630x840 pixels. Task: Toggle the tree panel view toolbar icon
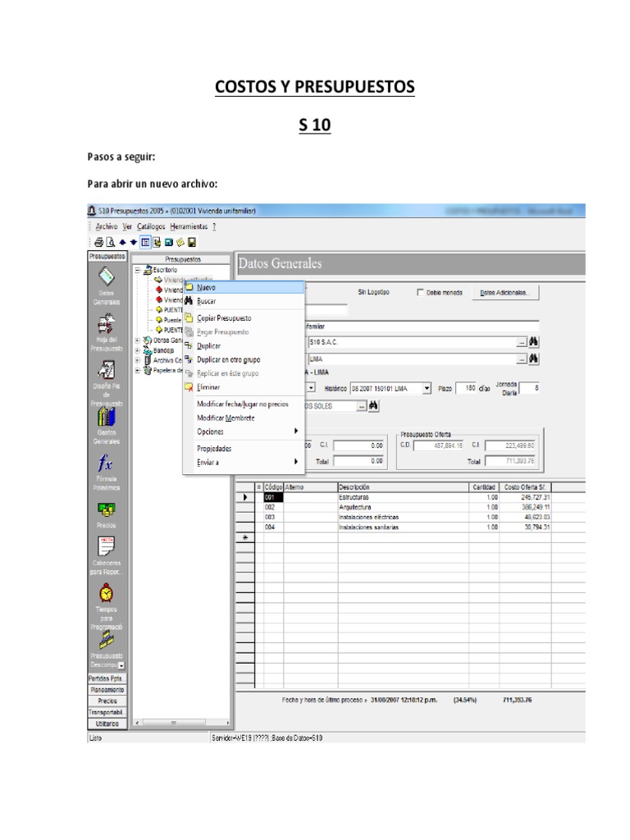145,242
